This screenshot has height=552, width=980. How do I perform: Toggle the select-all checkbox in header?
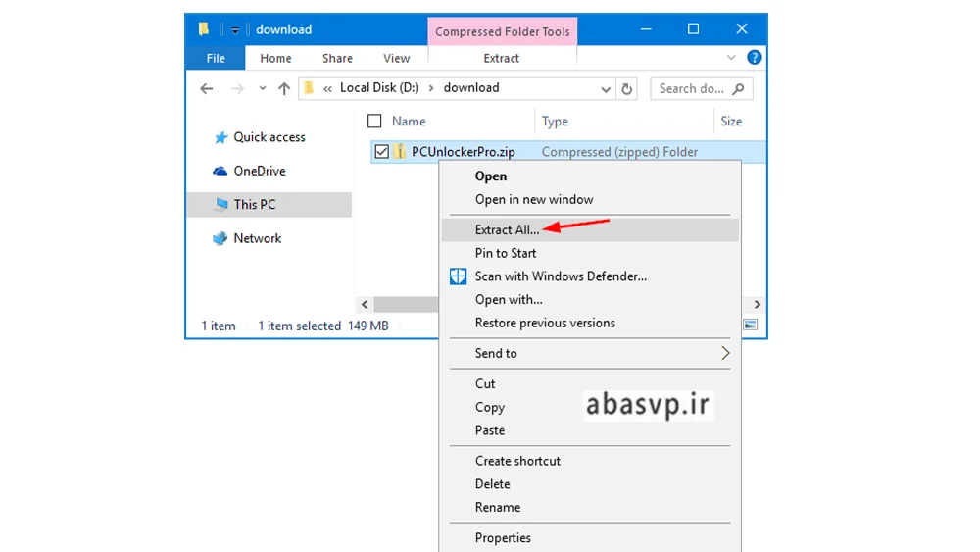[x=374, y=122]
